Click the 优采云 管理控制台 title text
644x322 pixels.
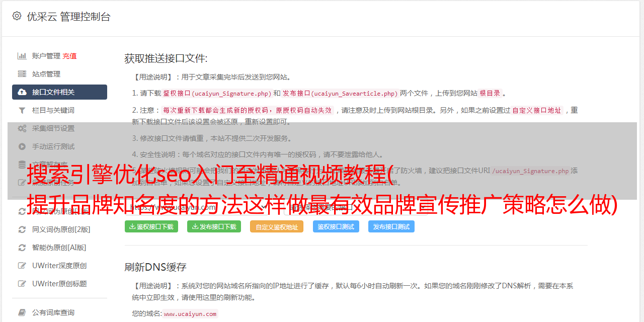click(x=68, y=17)
